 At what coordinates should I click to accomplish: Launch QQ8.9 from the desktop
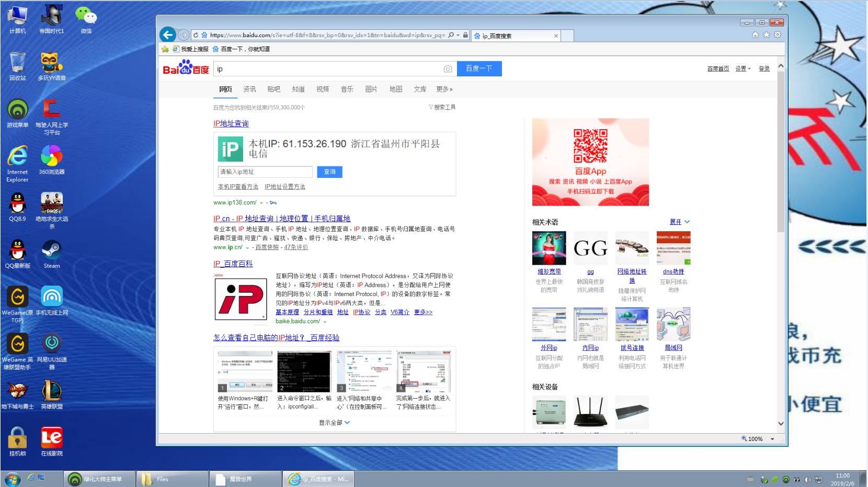17,205
